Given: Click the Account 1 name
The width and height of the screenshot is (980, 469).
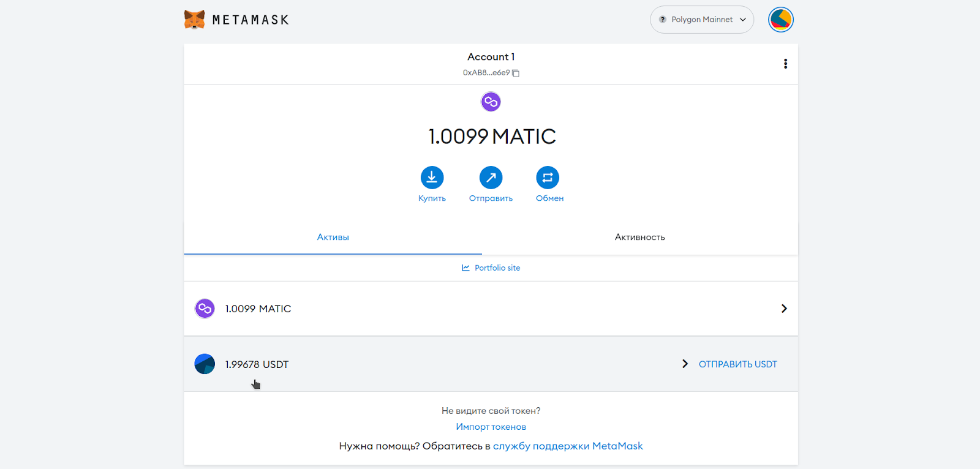Looking at the screenshot, I should (x=491, y=57).
